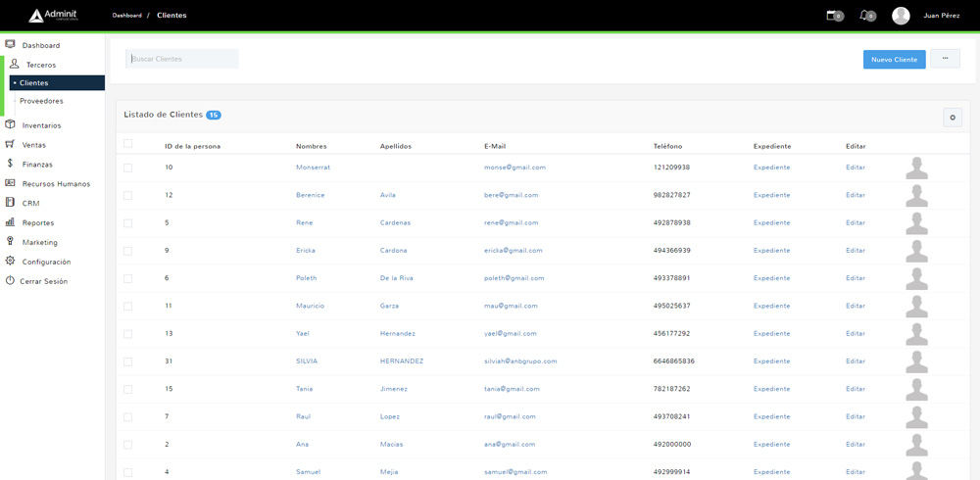Screen dimensions: 980x480
Task: Click the Ventas shopping cart icon
Action: coord(10,144)
